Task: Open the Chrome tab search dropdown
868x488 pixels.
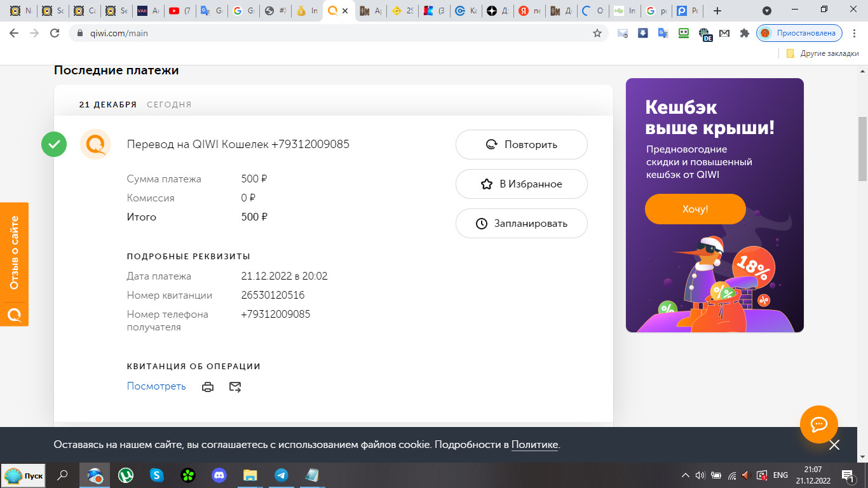Action: [767, 11]
